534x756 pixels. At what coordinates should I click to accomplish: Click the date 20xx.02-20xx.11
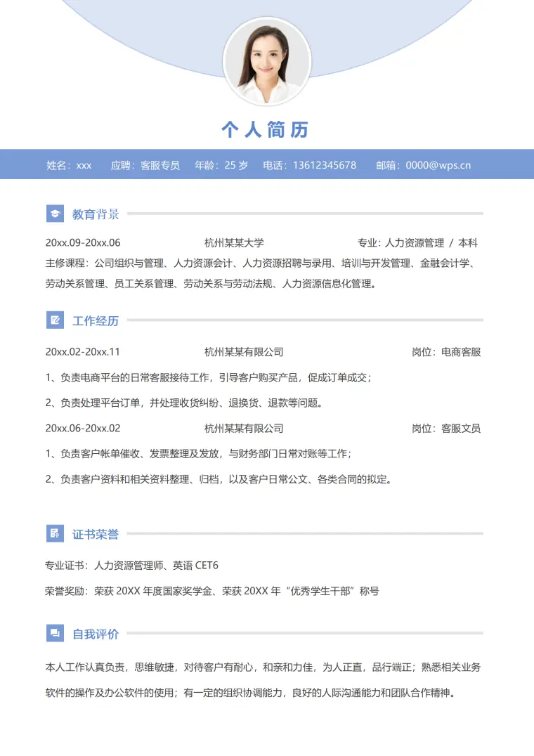[82, 352]
